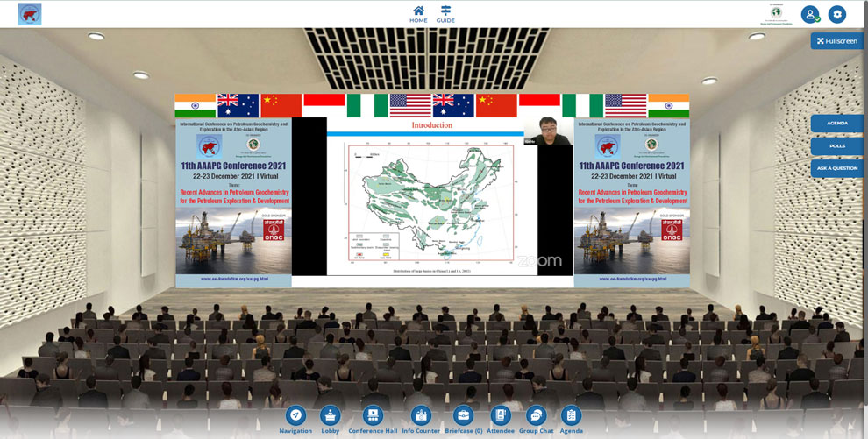Click the China basin map slide
The image size is (868, 439).
[x=431, y=202]
